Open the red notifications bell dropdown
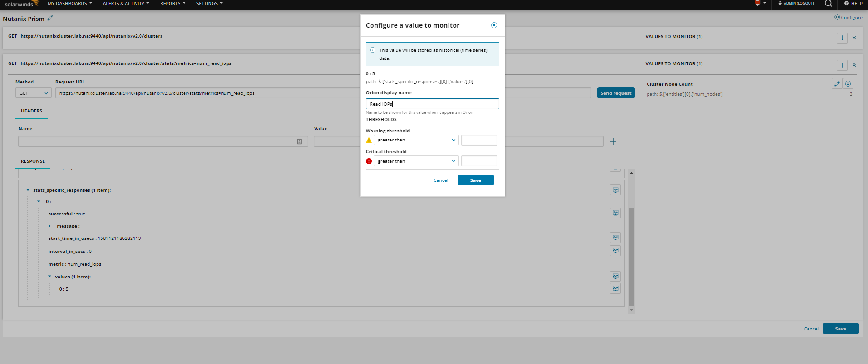This screenshot has width=868, height=364. pyautogui.click(x=760, y=3)
